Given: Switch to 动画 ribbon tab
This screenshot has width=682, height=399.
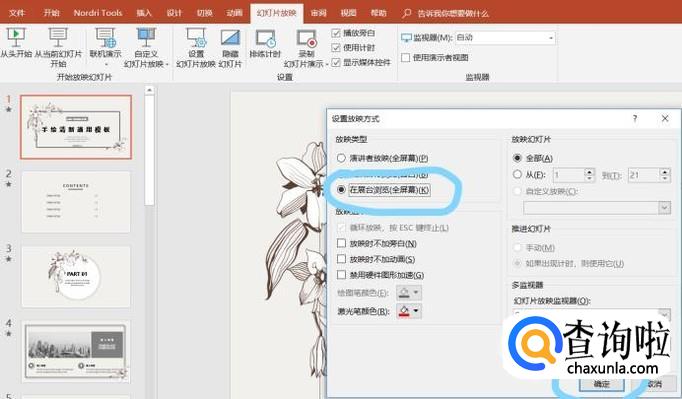Looking at the screenshot, I should tap(234, 13).
